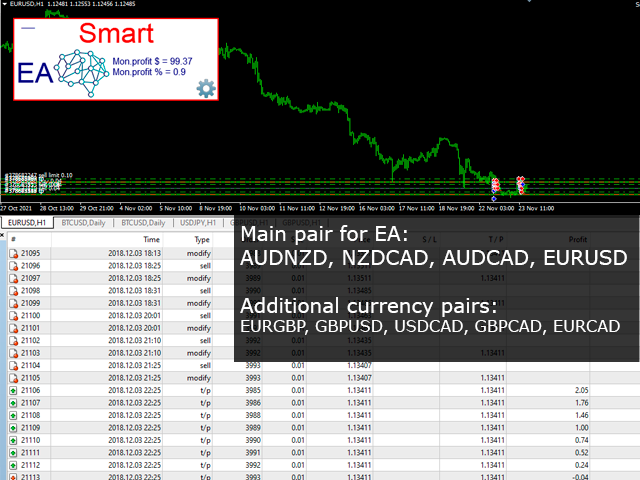Image resolution: width=640 pixels, height=480 pixels.
Task: Sort by the Profit column header
Action: (578, 240)
